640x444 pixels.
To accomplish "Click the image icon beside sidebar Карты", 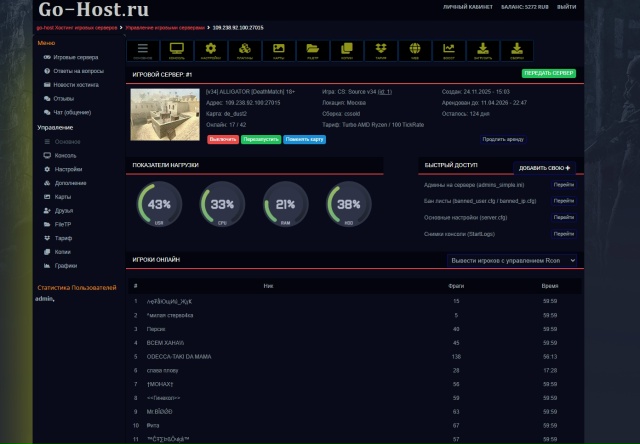I will [x=47, y=197].
